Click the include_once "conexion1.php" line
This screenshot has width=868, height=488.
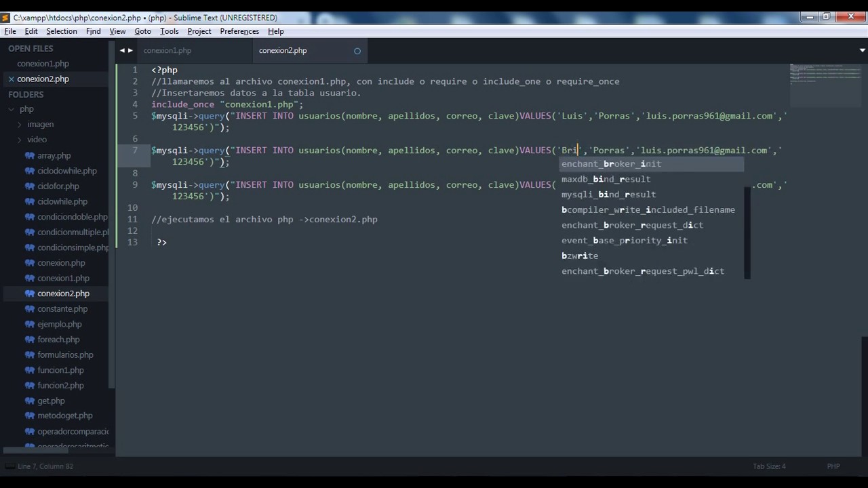227,104
